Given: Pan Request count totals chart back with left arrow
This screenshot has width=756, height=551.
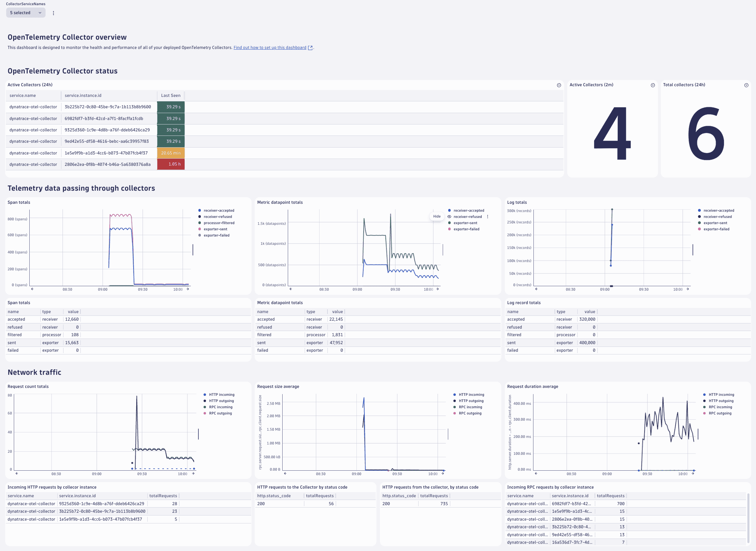Looking at the screenshot, I should (x=17, y=474).
